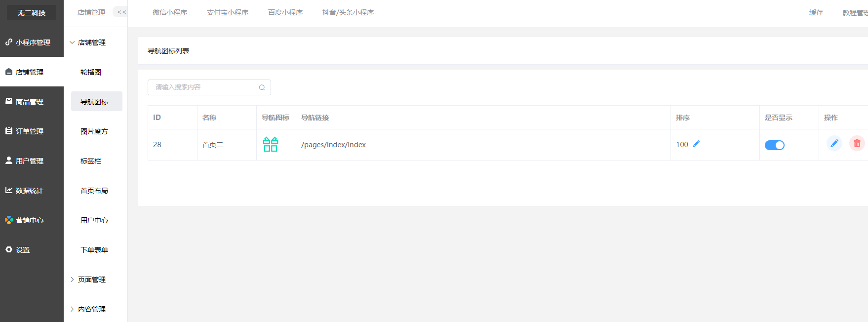Open 商品管理 section
868x322 pixels.
point(32,102)
